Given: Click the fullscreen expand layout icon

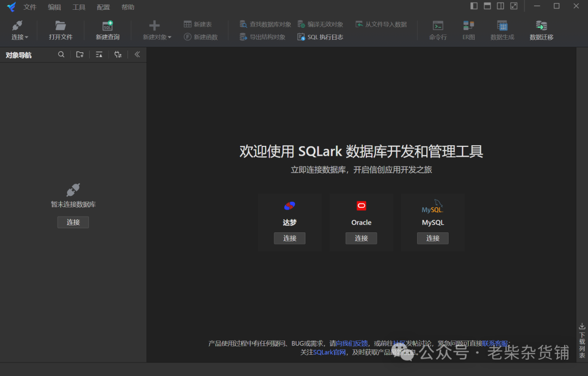Looking at the screenshot, I should click(x=514, y=6).
